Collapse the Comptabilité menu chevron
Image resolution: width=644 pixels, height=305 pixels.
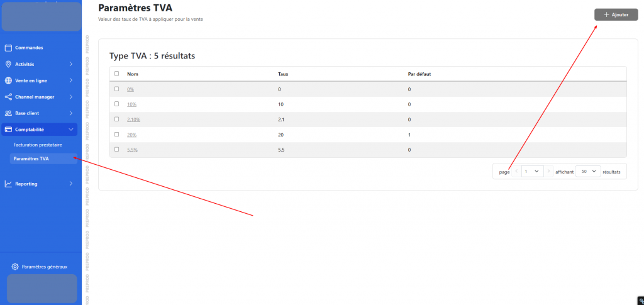tap(70, 130)
